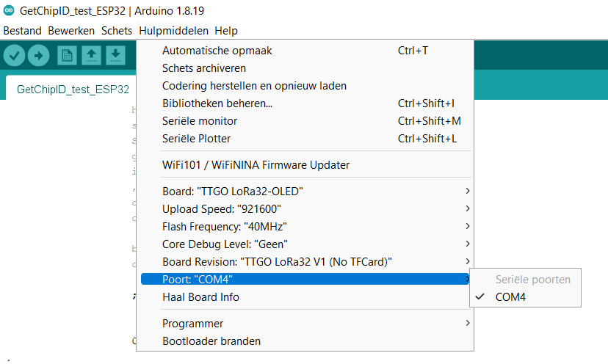
Task: Open a sketch with up-arrow icon
Action: point(92,56)
